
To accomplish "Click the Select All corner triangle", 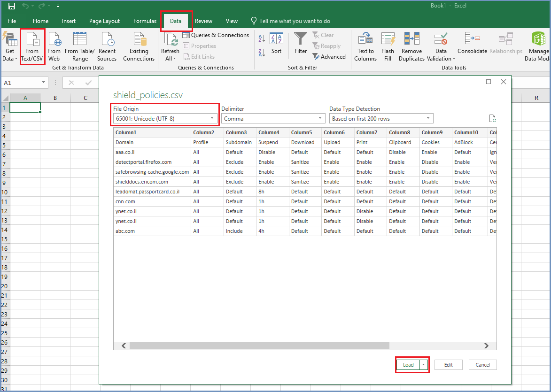I will pyautogui.click(x=5, y=98).
